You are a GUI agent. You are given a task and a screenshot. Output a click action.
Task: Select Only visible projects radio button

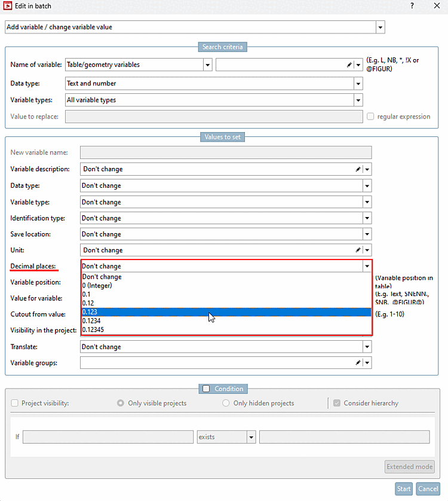pyautogui.click(x=121, y=403)
